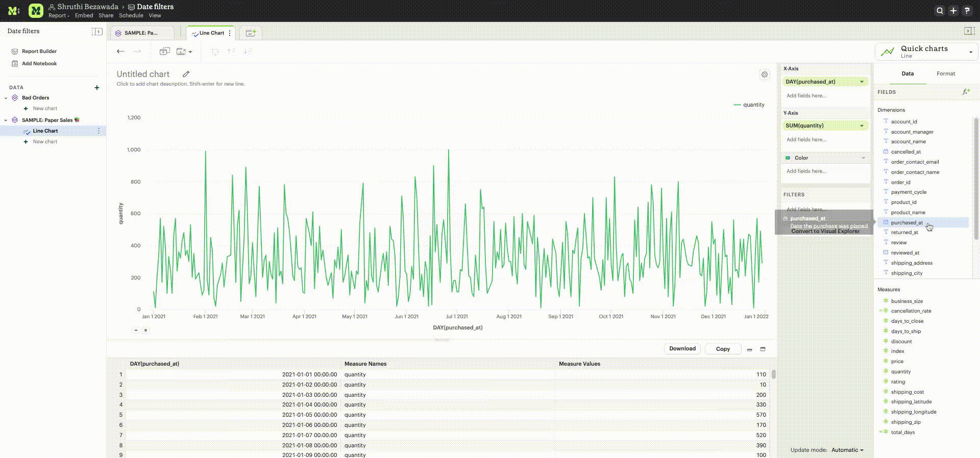Maximize the data table panel
The width and height of the screenshot is (980, 458).
(x=763, y=349)
